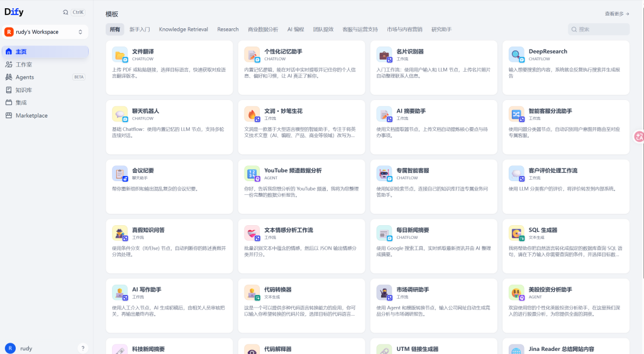The width and height of the screenshot is (644, 354).
Task: Click the AI 摘要助手 document icon
Action: (x=384, y=114)
